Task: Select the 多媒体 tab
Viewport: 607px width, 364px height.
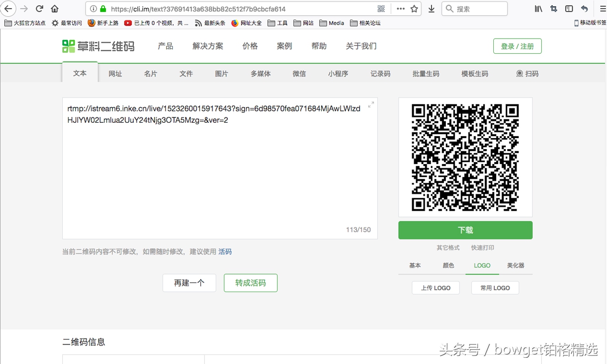Action: [x=260, y=73]
